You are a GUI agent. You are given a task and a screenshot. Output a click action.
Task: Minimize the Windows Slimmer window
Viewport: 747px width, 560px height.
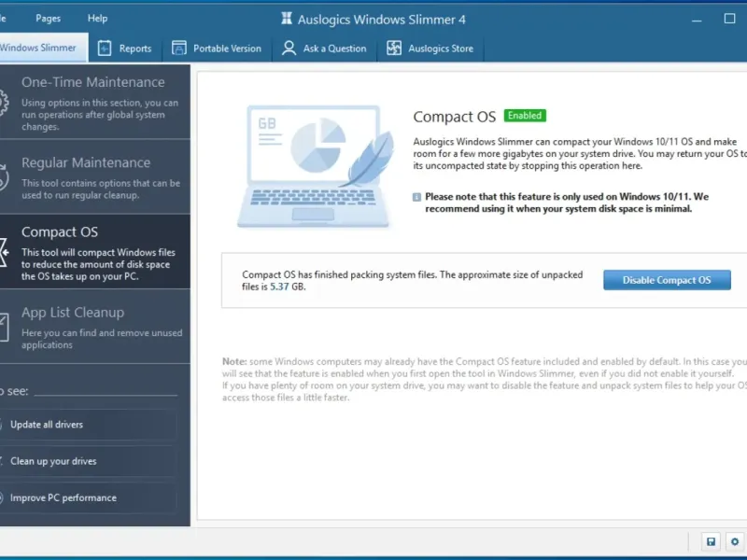697,20
